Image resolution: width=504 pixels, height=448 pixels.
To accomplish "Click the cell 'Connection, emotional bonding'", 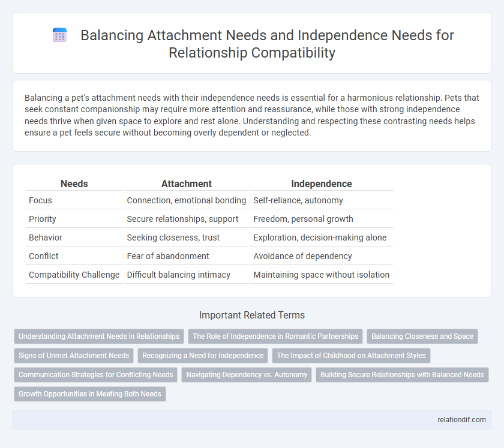I will point(187,200).
